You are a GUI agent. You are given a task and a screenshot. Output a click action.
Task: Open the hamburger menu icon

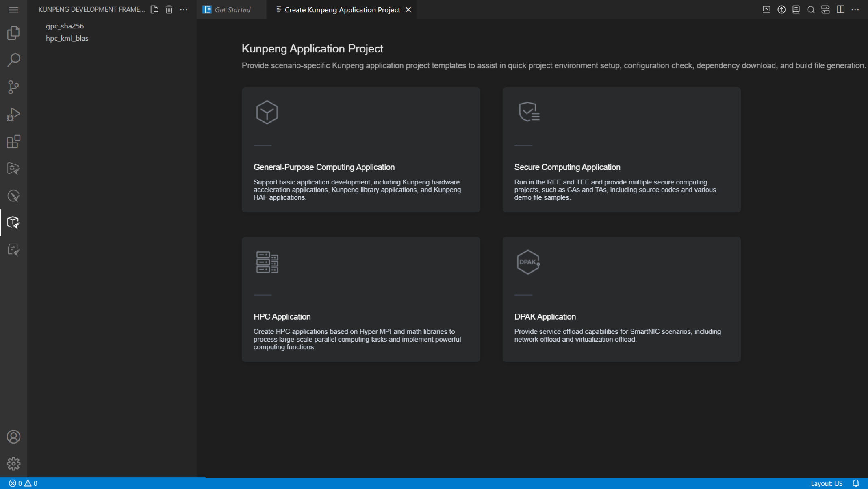coord(13,10)
